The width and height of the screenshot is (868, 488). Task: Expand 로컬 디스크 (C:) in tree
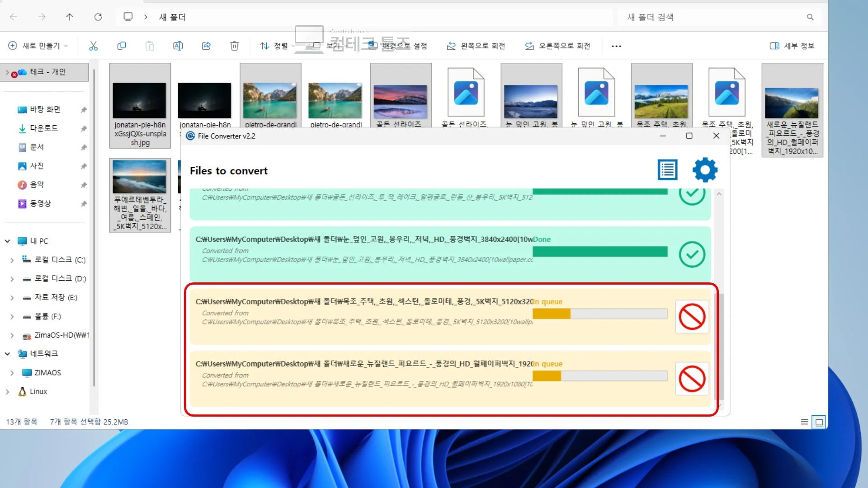(12, 260)
